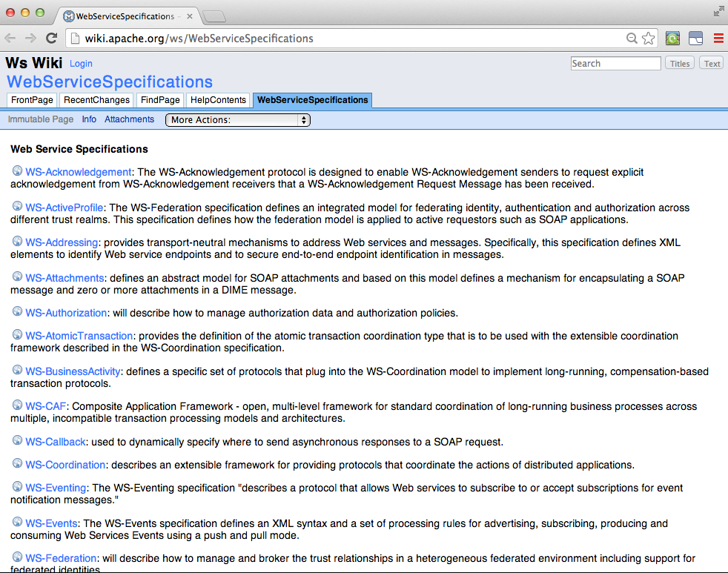This screenshot has height=573, width=728.
Task: Click the Ws Wiki site title
Action: [34, 63]
